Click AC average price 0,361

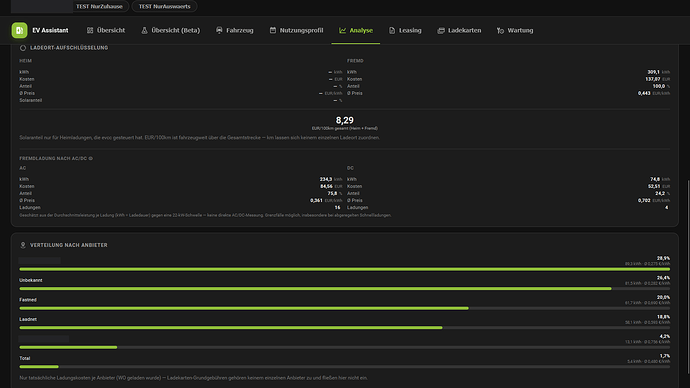coord(316,201)
